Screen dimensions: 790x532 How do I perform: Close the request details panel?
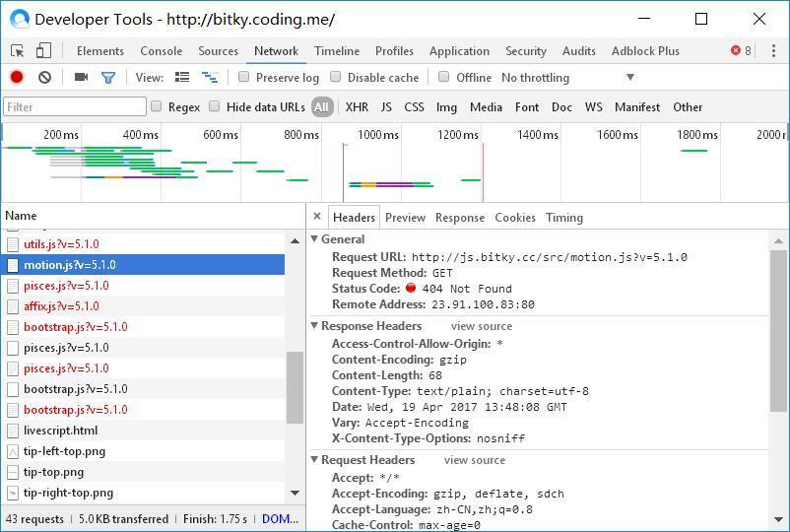click(317, 216)
